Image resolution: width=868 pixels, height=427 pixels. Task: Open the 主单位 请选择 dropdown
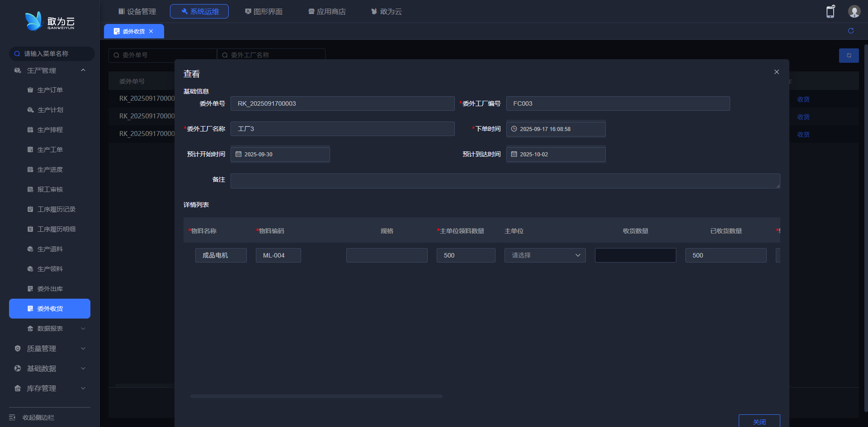[x=545, y=255]
